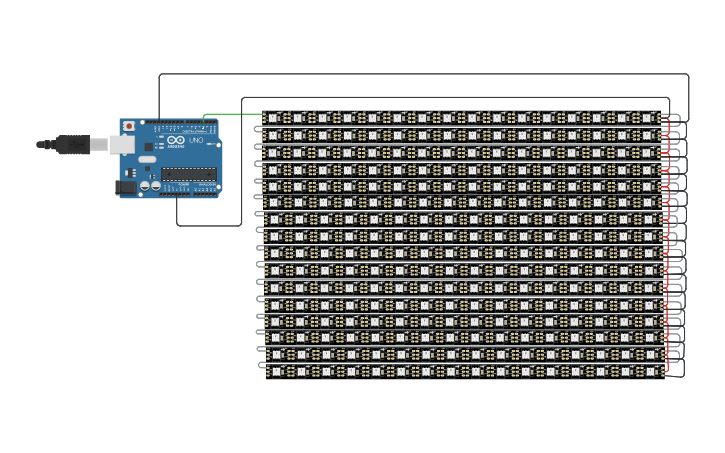
Task: Select the voltage regulator near power jack
Action: 128,171
